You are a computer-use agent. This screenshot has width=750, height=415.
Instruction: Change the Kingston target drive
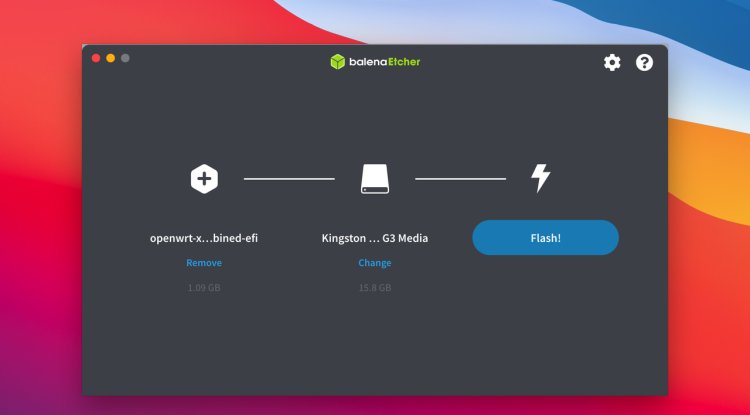coord(375,263)
